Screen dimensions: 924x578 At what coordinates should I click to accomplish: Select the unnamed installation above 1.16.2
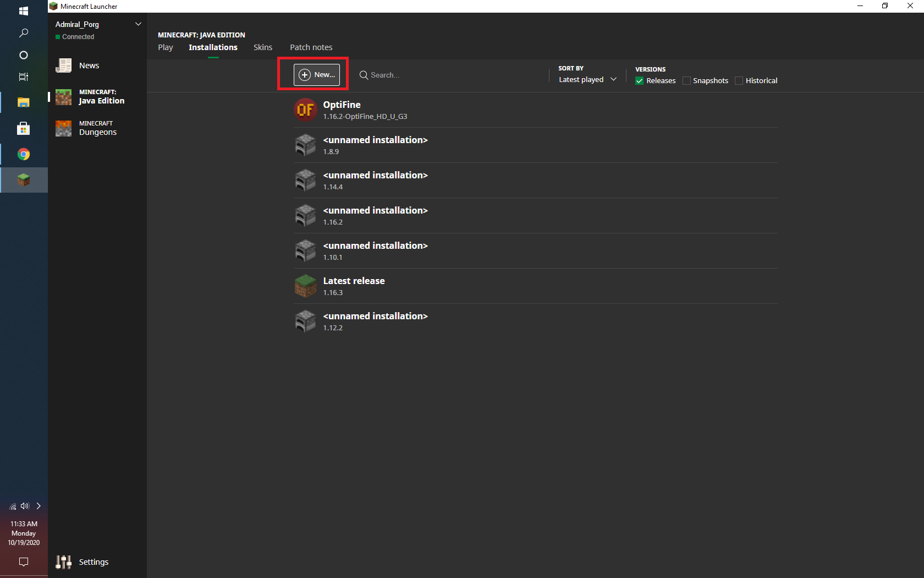tap(375, 210)
